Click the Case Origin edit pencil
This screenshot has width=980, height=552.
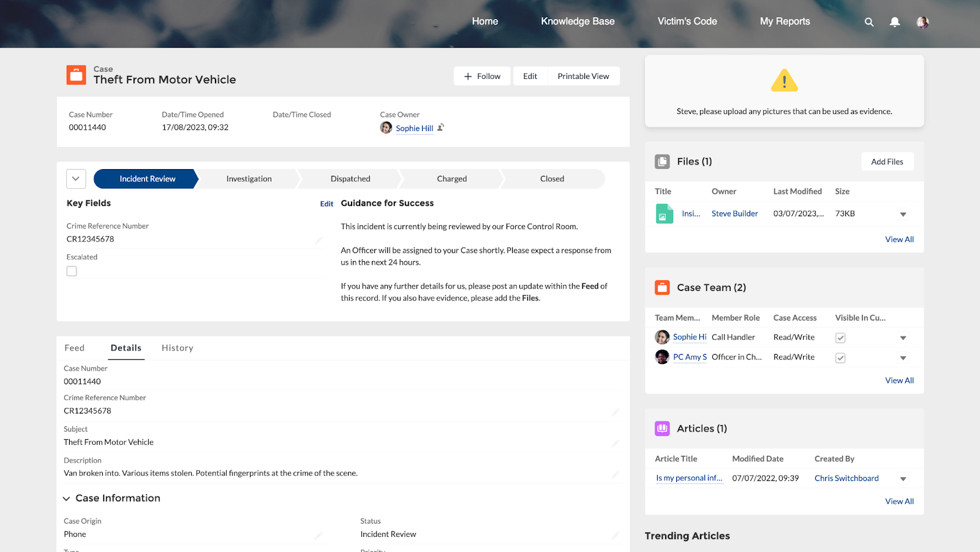(x=318, y=535)
